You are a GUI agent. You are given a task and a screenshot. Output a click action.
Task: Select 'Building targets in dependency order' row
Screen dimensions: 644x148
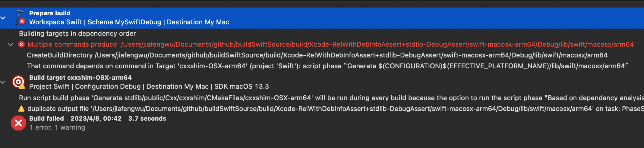[x=77, y=33]
